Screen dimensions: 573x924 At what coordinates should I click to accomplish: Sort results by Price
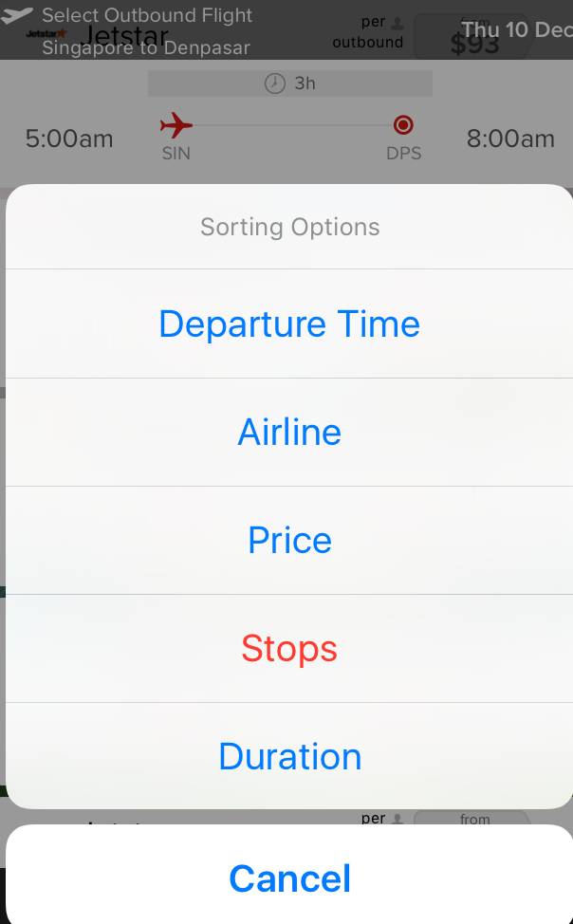point(288,540)
